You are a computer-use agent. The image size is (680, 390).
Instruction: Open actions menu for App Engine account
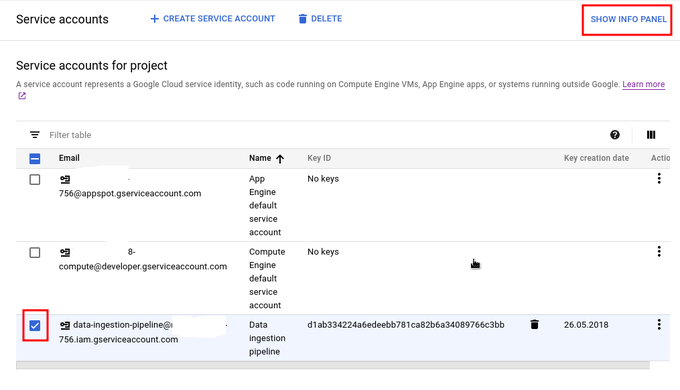point(659,178)
